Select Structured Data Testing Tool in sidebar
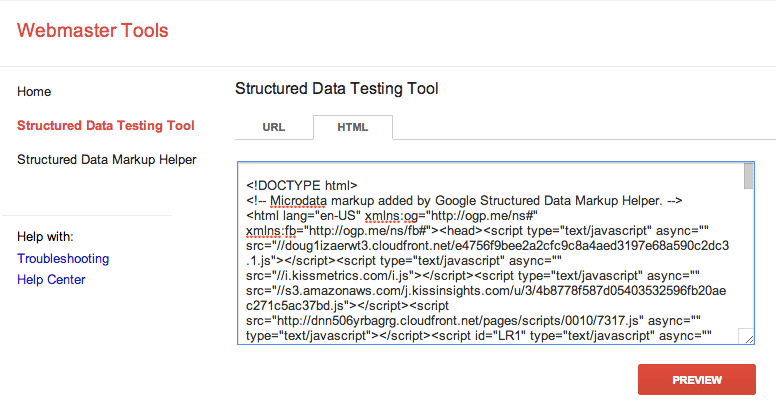 click(x=105, y=126)
